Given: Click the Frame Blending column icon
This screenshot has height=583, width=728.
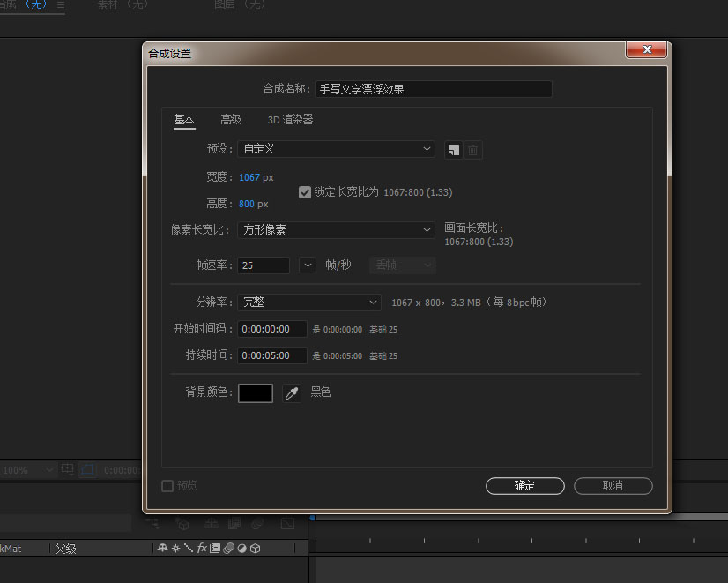Looking at the screenshot, I should coord(215,548).
